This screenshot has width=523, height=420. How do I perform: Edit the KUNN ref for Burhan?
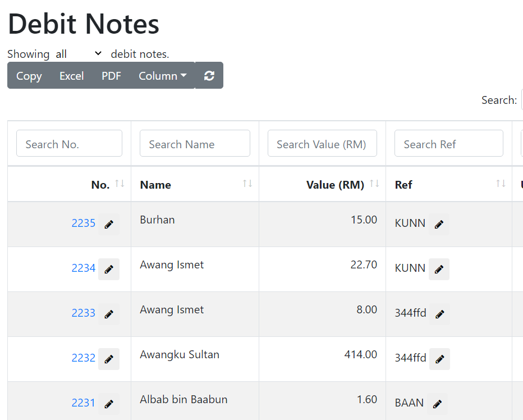pos(439,224)
